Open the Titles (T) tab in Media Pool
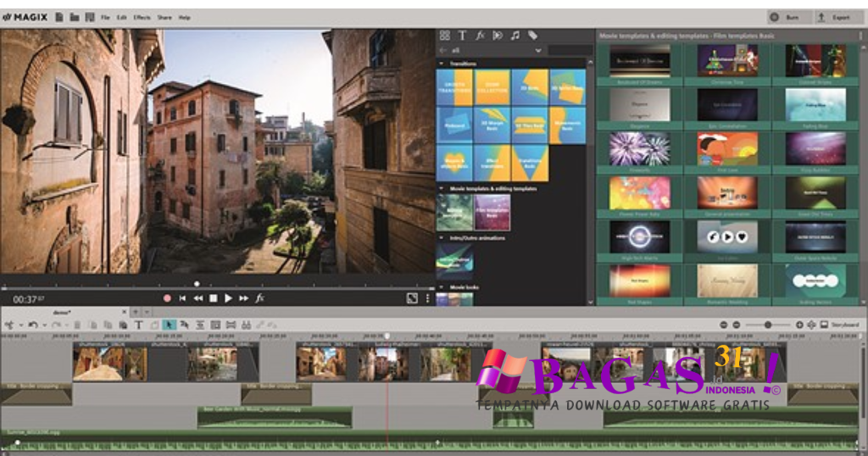868x456 pixels. click(x=462, y=36)
